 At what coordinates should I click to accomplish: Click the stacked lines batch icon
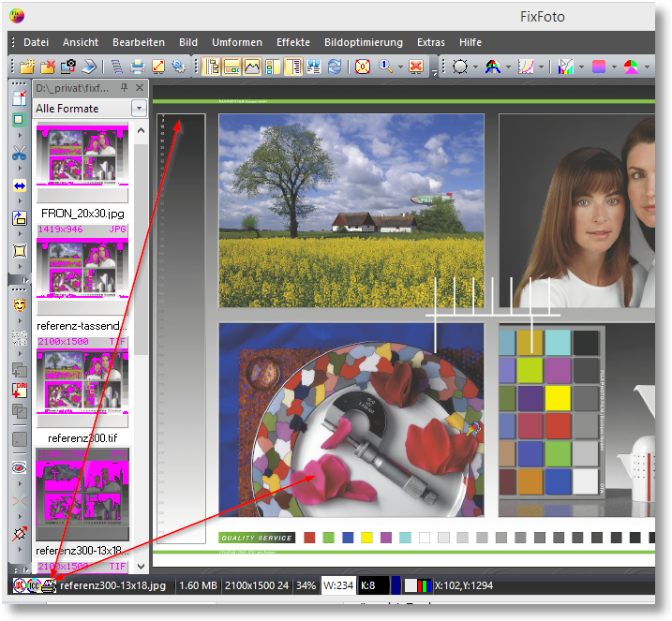click(x=116, y=67)
